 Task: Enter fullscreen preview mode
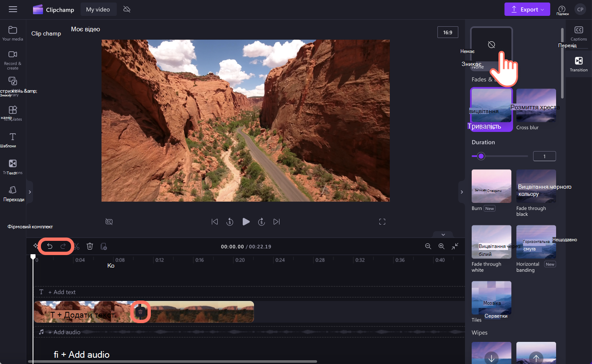coord(382,222)
